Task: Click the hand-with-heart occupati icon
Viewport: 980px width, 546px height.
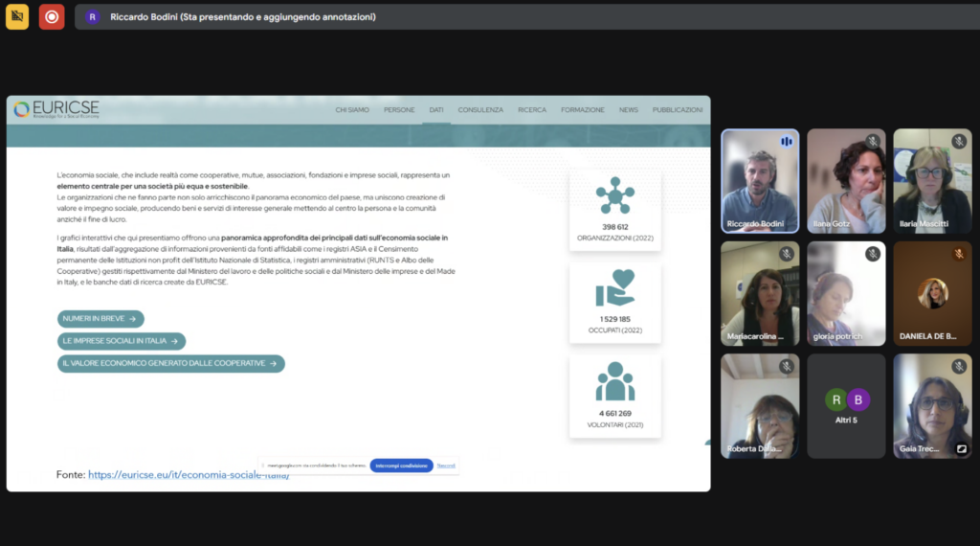Action: coord(614,288)
